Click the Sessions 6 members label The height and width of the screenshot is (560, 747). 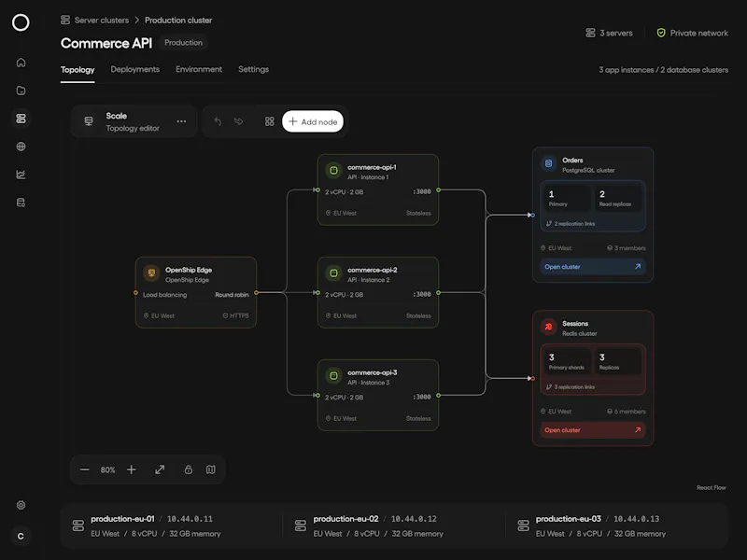[627, 412]
